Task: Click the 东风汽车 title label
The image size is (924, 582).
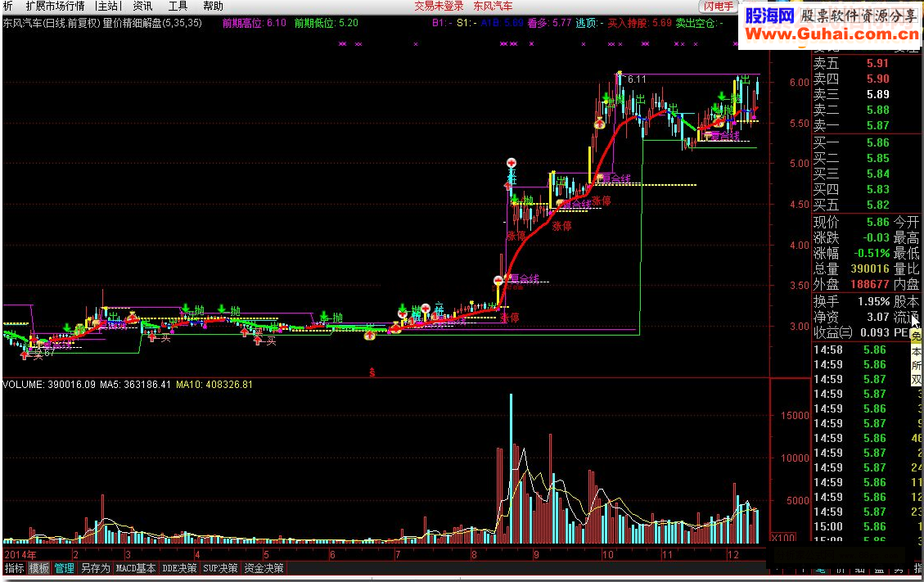Action: click(494, 6)
